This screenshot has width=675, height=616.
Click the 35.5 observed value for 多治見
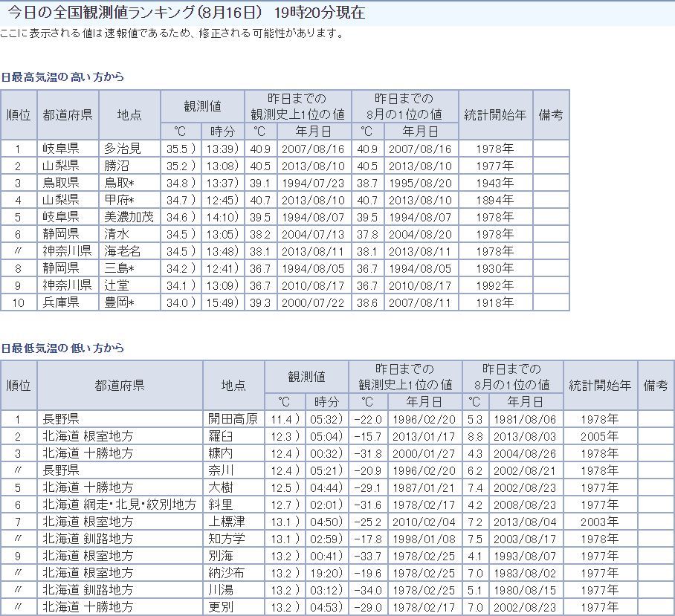(178, 149)
